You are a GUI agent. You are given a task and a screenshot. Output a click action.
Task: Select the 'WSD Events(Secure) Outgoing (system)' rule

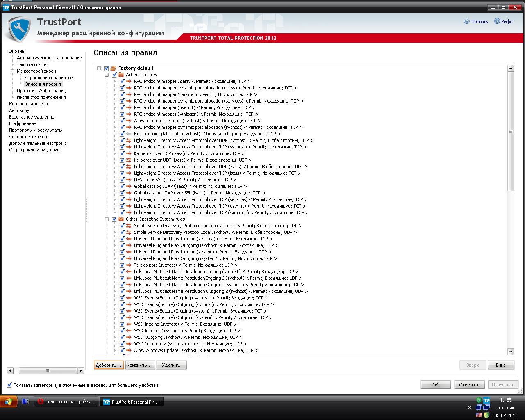coord(203,317)
